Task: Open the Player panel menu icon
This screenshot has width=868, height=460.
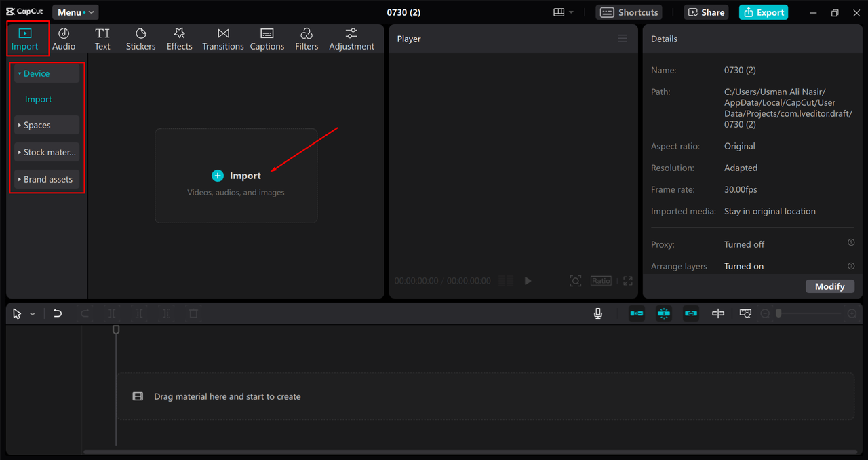Action: tap(623, 39)
